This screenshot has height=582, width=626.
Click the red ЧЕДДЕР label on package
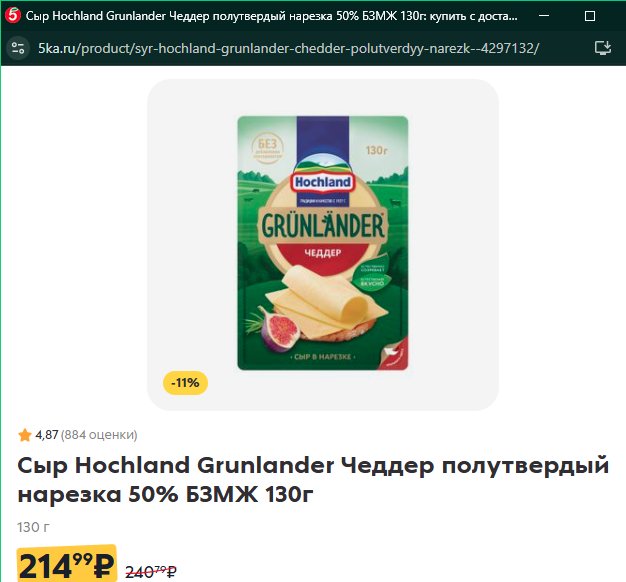[323, 253]
